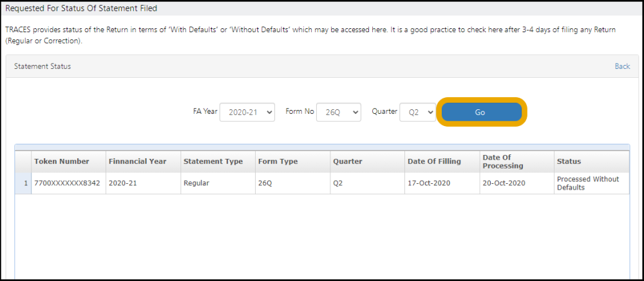
Task: Sort by Token Number column header
Action: pyautogui.click(x=69, y=161)
